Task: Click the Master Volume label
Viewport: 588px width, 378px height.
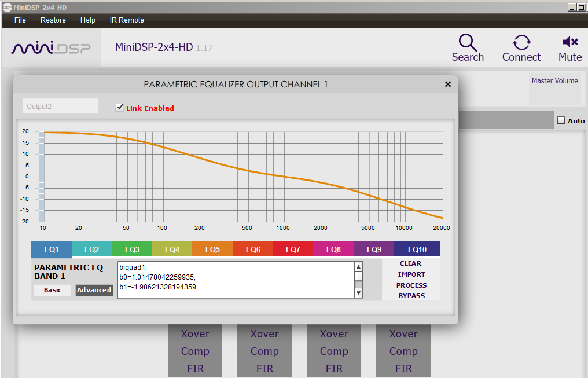Action: click(554, 81)
